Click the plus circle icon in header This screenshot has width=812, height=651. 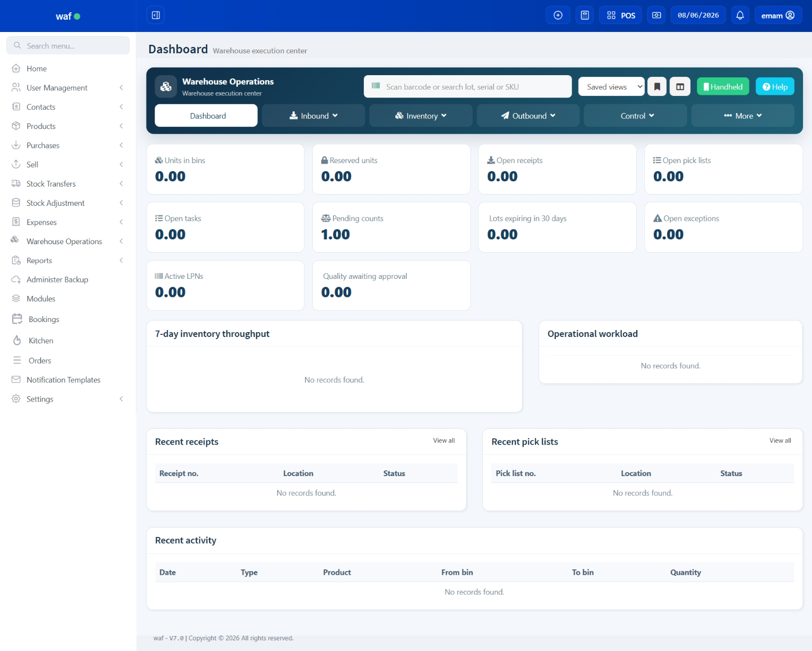(558, 15)
